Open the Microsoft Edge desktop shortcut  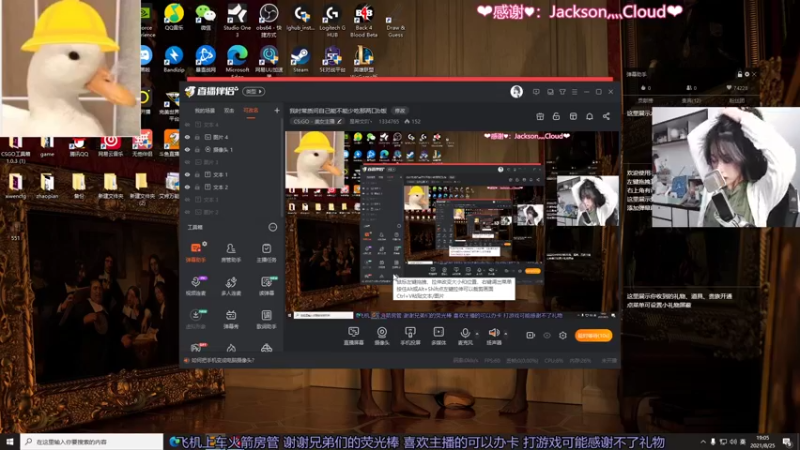237,61
